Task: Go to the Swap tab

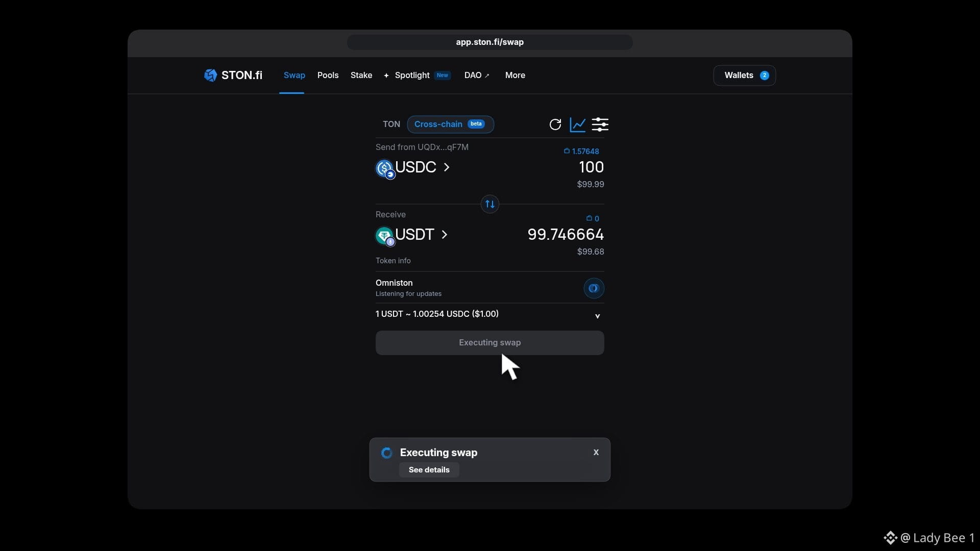Action: point(295,75)
